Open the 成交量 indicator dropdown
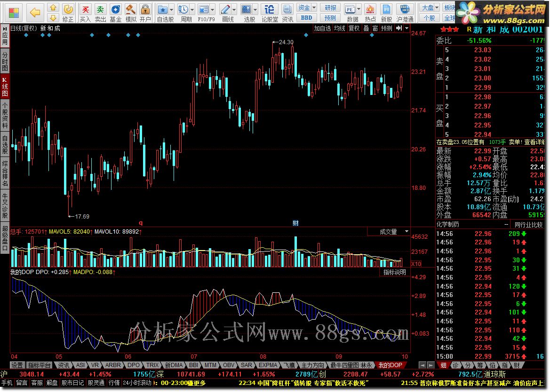 (407, 232)
